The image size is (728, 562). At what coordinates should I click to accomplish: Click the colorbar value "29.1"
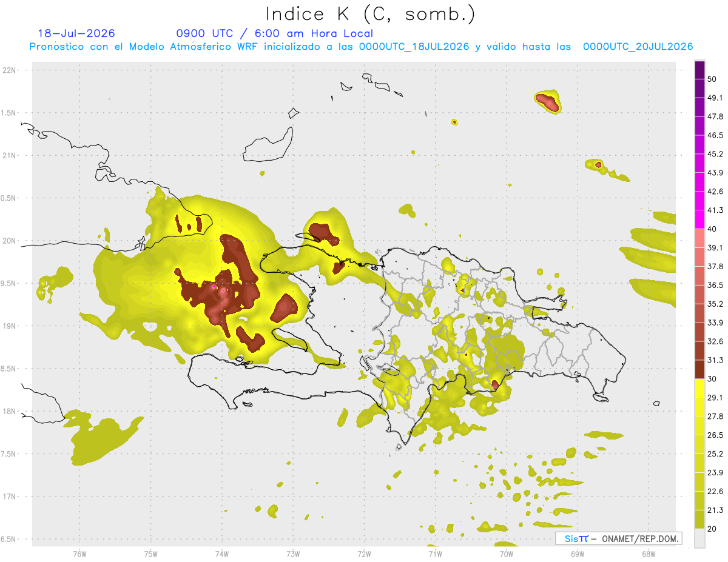coord(715,398)
